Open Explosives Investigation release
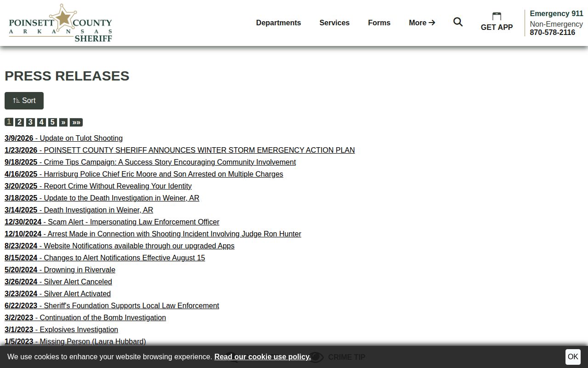The height and width of the screenshot is (368, 588). click(x=61, y=329)
